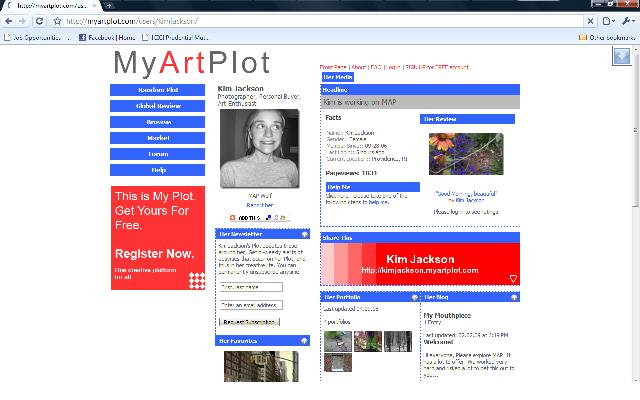
Task: Bookmark page using the star icon
Action: pos(57,20)
